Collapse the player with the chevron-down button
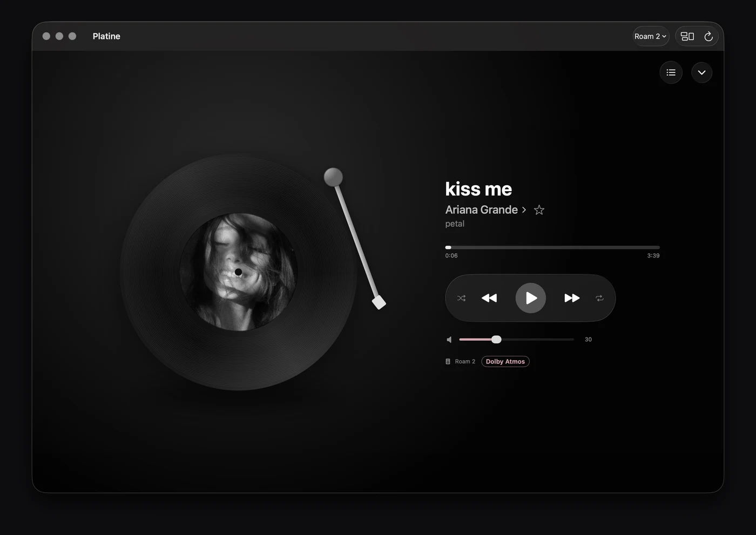Image resolution: width=756 pixels, height=535 pixels. pyautogui.click(x=701, y=72)
